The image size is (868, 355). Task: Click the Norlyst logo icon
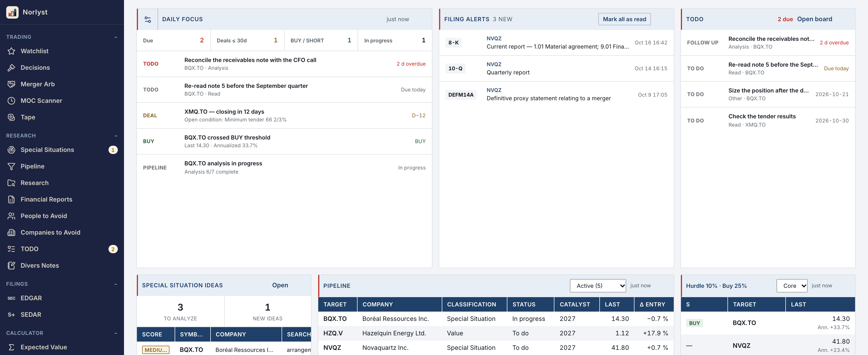coord(12,12)
